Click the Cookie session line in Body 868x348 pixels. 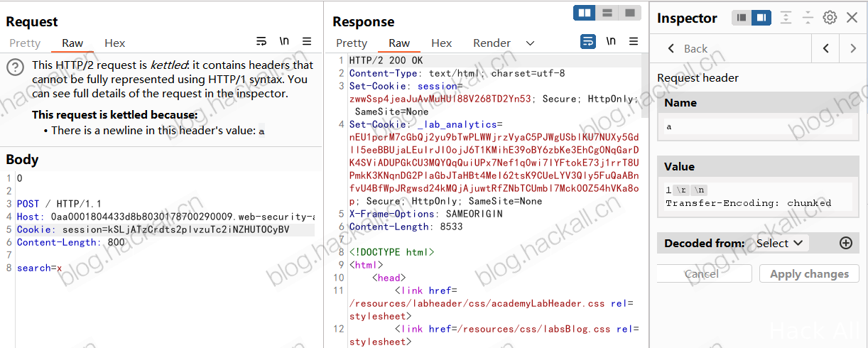165,229
